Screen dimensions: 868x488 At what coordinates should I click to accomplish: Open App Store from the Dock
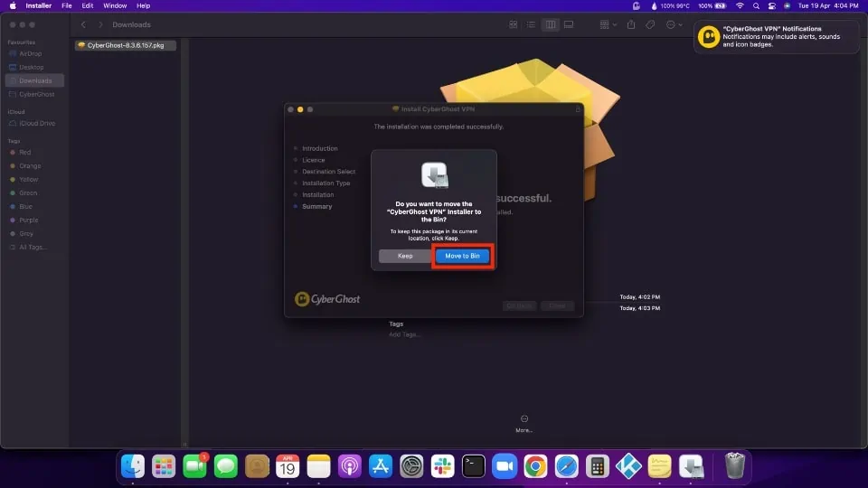click(x=381, y=466)
